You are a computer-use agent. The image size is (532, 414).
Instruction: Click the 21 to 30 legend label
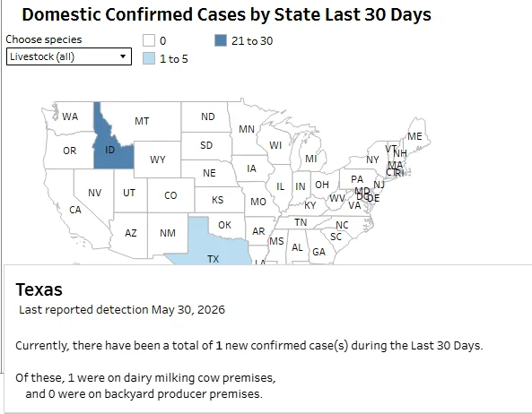tap(252, 40)
